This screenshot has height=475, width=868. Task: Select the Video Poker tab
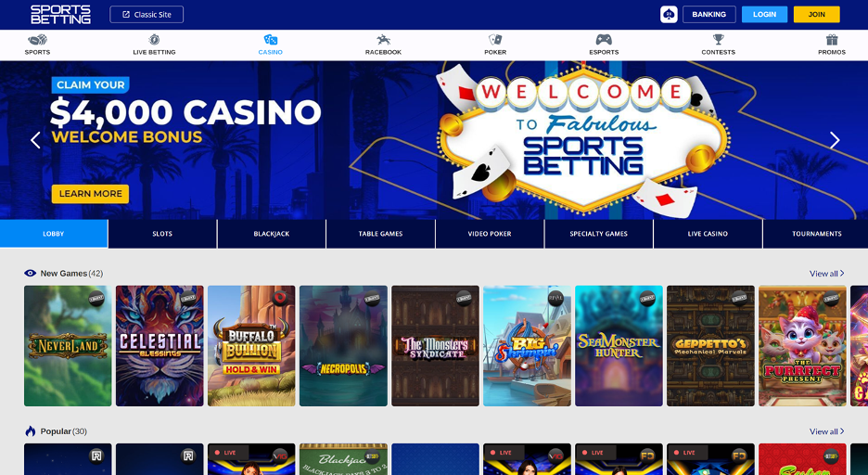490,234
